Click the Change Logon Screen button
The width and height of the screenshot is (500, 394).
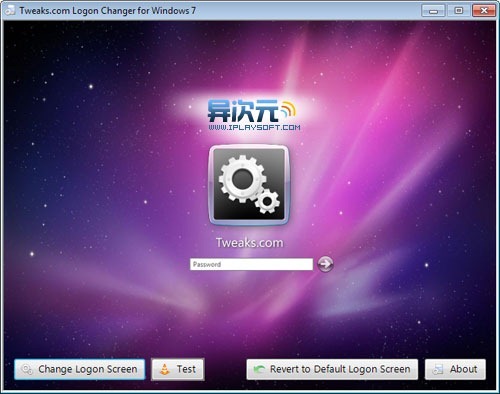click(79, 369)
